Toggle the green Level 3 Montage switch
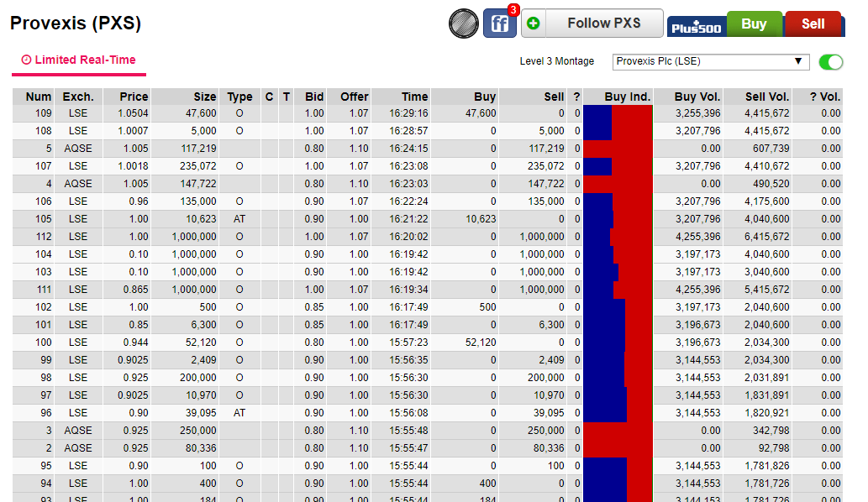The width and height of the screenshot is (868, 502). tap(831, 62)
